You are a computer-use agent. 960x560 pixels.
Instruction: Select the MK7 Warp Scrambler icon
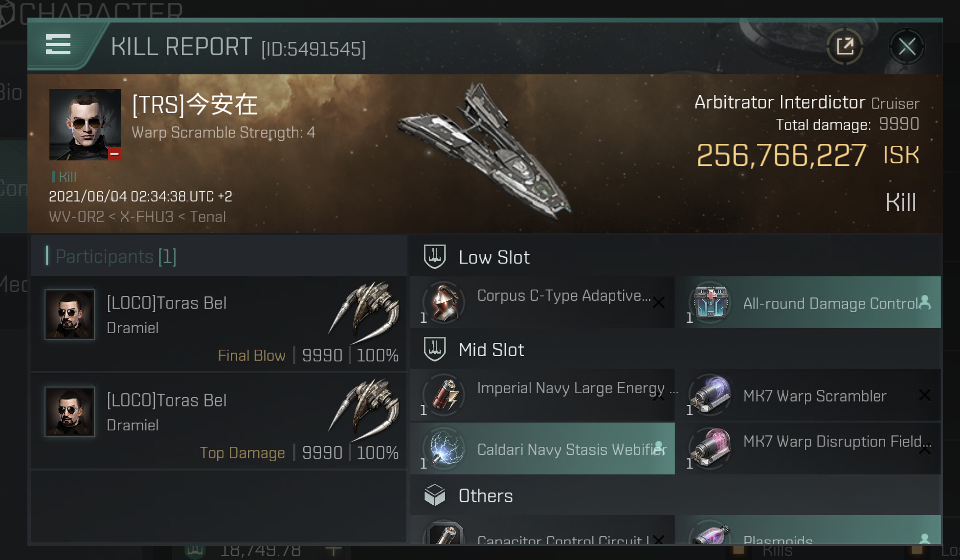711,395
